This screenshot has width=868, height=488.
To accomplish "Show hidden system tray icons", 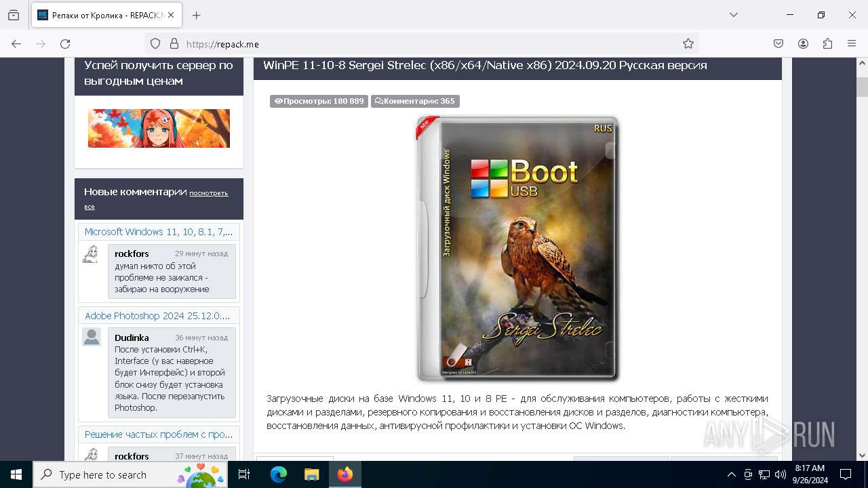I will (x=731, y=474).
